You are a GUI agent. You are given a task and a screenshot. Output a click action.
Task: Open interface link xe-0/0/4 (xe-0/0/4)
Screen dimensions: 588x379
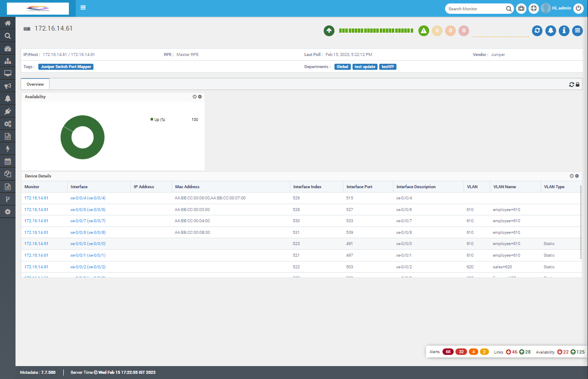pyautogui.click(x=88, y=198)
